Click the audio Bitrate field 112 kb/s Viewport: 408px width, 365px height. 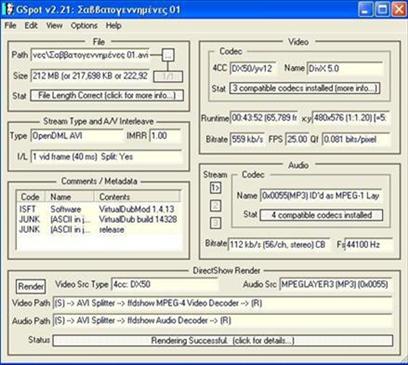click(279, 244)
